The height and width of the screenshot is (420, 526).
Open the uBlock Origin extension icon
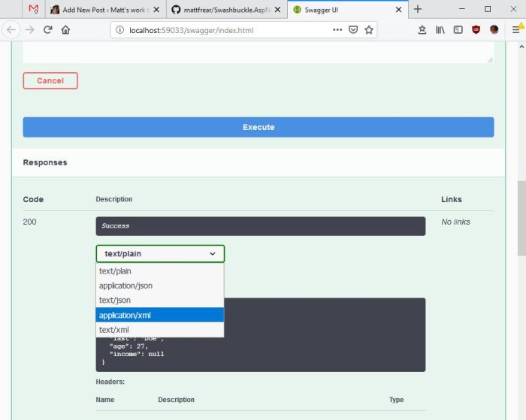pos(476,30)
